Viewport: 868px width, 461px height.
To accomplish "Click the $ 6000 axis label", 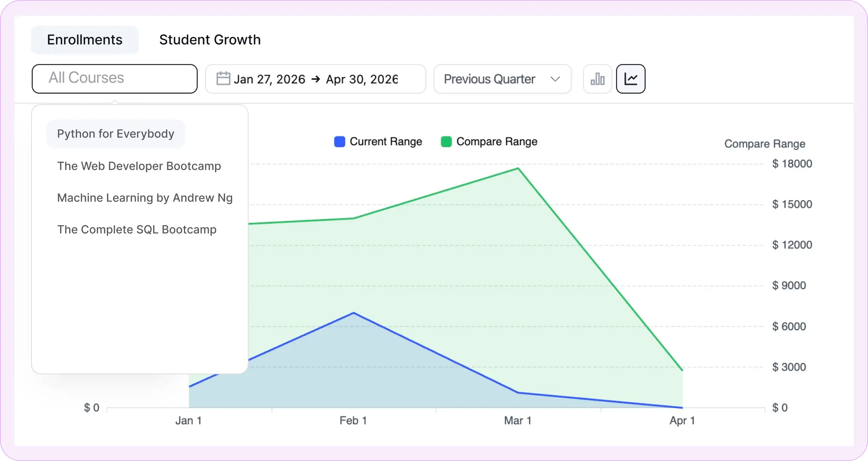I will pyautogui.click(x=789, y=326).
